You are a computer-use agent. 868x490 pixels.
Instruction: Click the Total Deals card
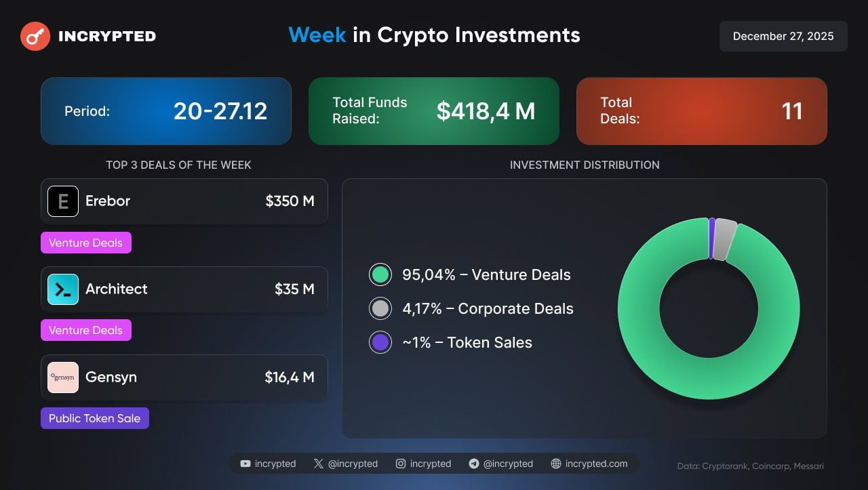point(702,111)
